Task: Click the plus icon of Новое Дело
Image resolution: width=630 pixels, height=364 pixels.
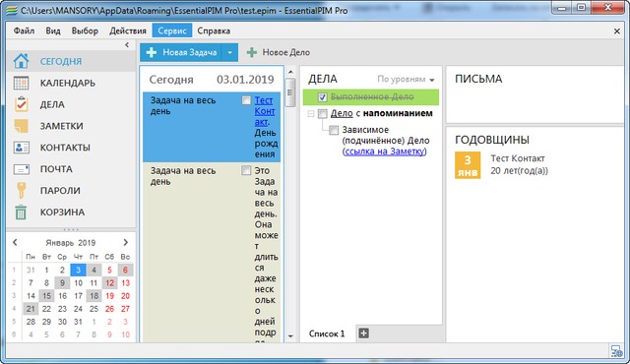Action: [x=252, y=52]
